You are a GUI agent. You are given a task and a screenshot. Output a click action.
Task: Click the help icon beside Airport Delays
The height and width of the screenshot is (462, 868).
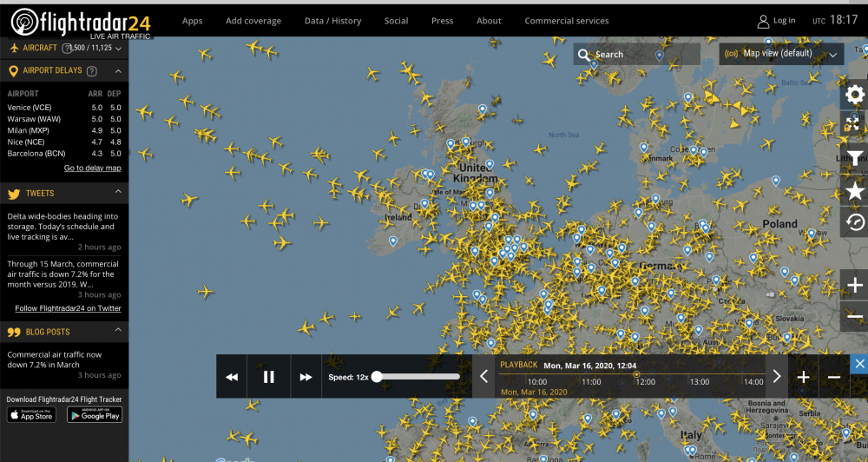tap(92, 71)
